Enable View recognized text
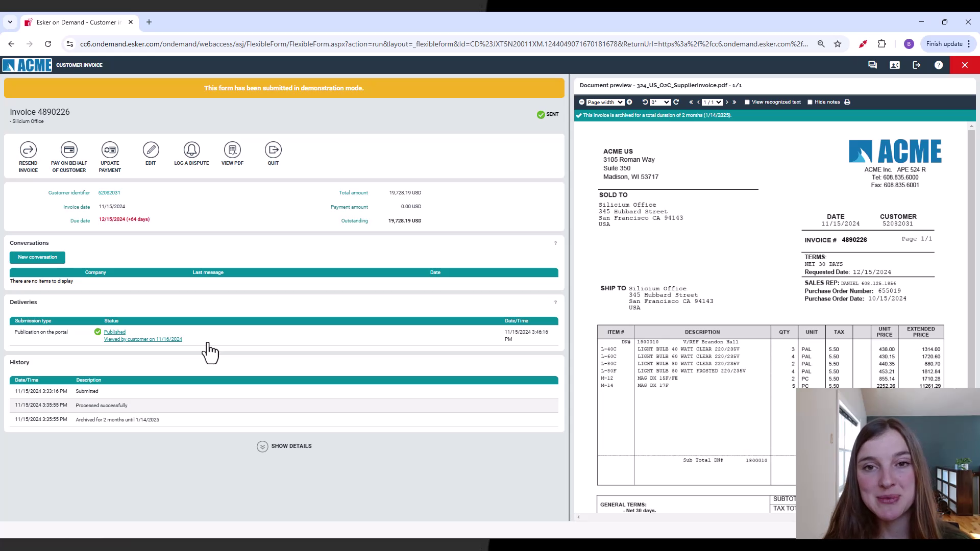Viewport: 980px width, 551px height. pos(747,102)
